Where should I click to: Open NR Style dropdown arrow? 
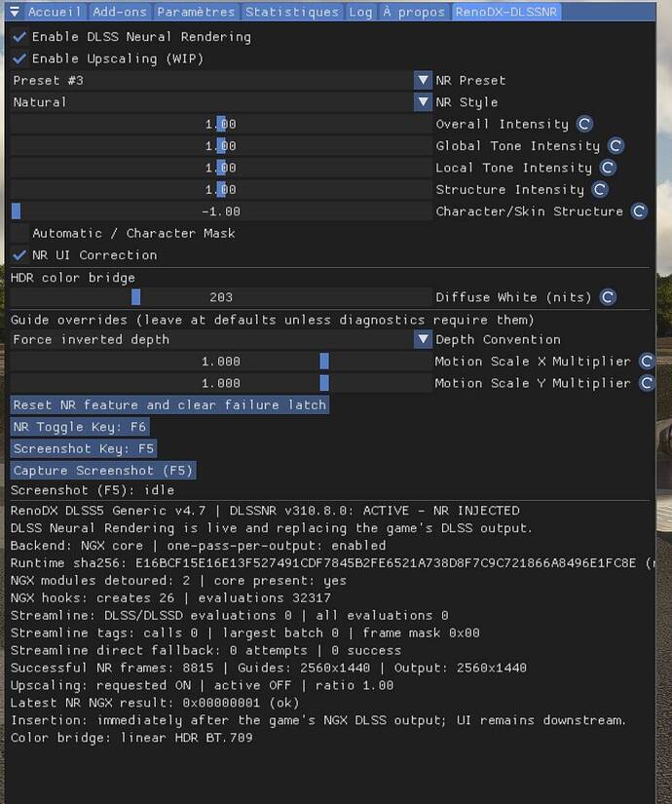(423, 102)
